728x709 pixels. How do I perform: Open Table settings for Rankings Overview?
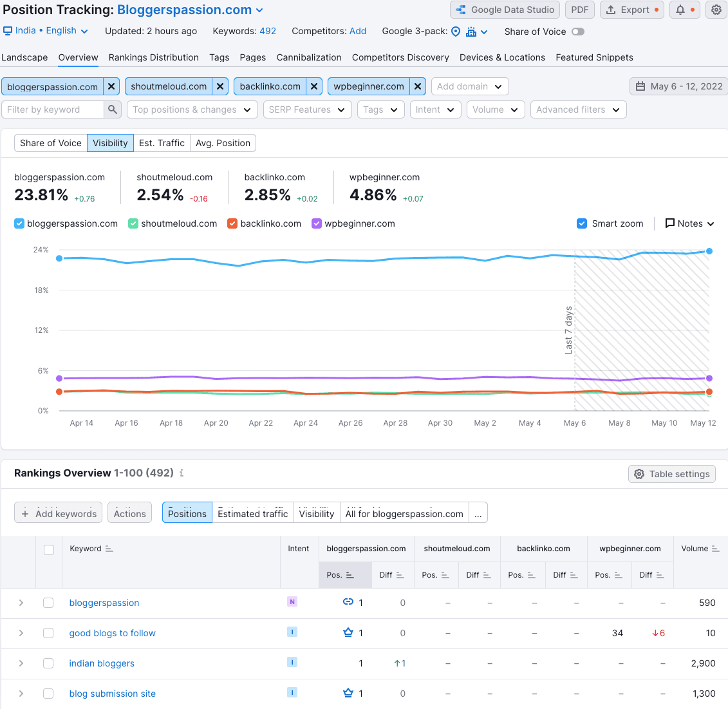[671, 473]
